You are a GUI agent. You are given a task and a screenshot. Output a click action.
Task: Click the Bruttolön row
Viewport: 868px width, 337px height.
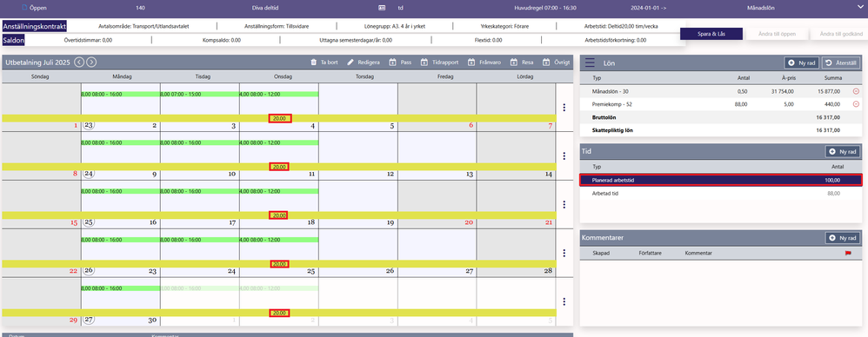coord(721,117)
